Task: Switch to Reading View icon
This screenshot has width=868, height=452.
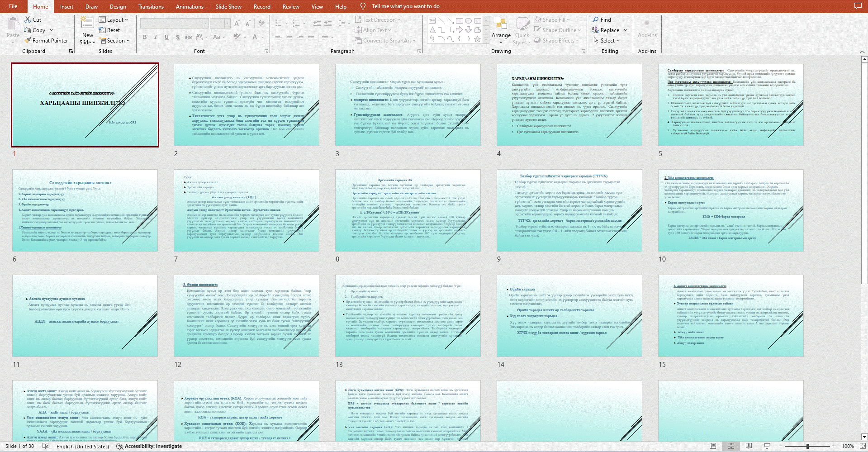Action: [749, 446]
